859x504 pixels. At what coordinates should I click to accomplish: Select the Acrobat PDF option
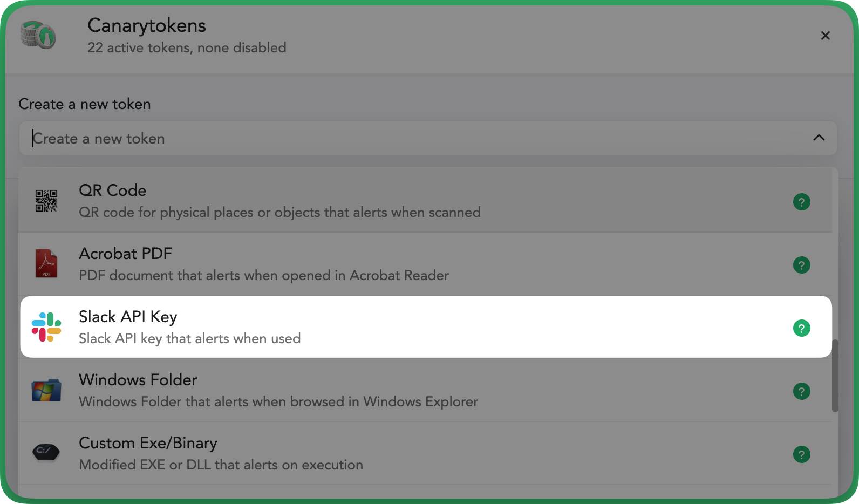click(x=425, y=264)
